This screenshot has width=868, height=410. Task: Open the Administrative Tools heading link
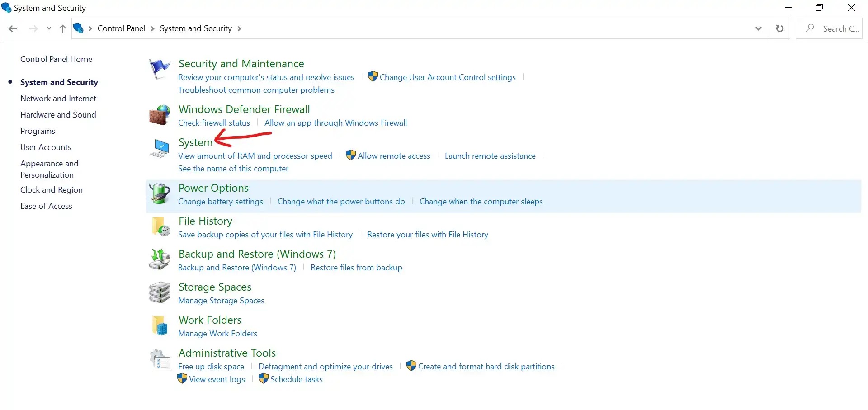pyautogui.click(x=227, y=353)
